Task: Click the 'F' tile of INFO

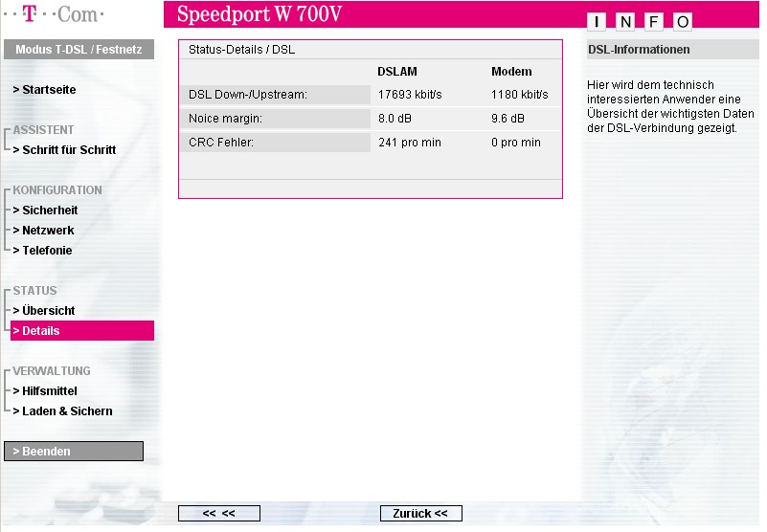Action: 653,21
